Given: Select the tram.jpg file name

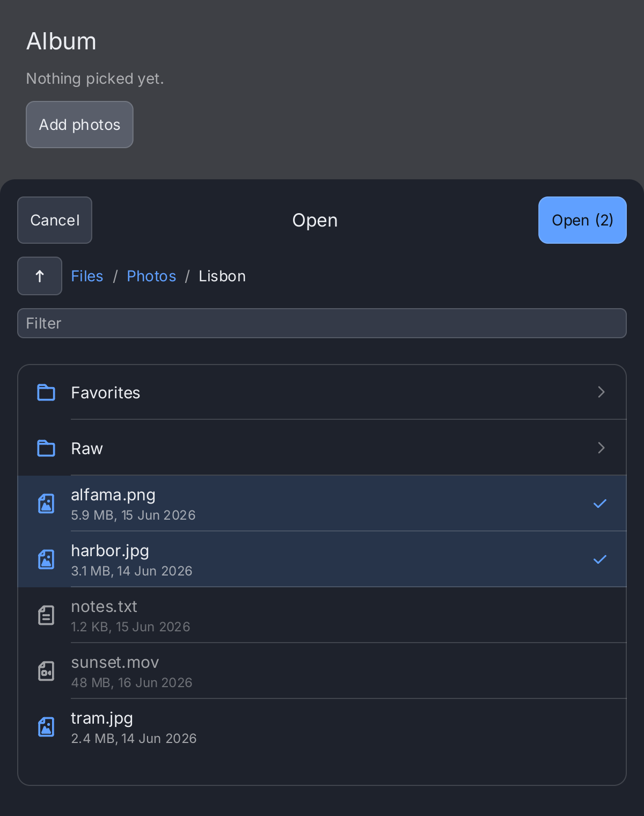Looking at the screenshot, I should pos(102,718).
